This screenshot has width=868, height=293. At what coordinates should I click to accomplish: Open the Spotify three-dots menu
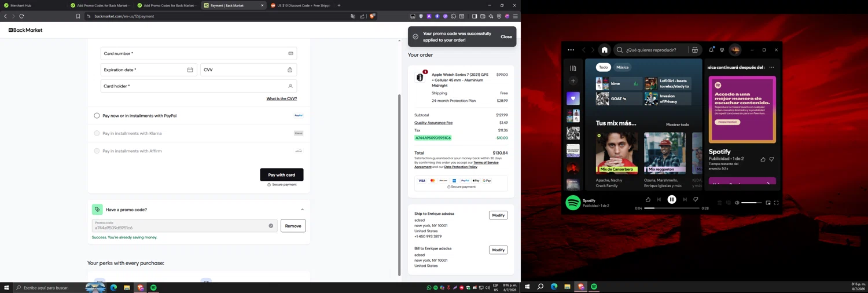point(571,50)
